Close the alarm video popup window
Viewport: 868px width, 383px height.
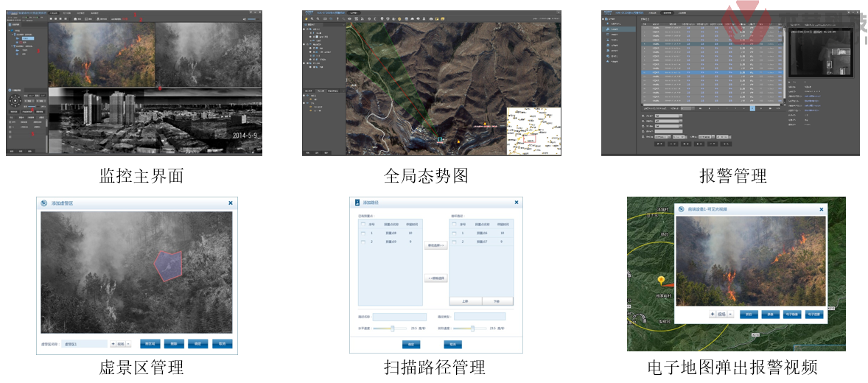(821, 209)
